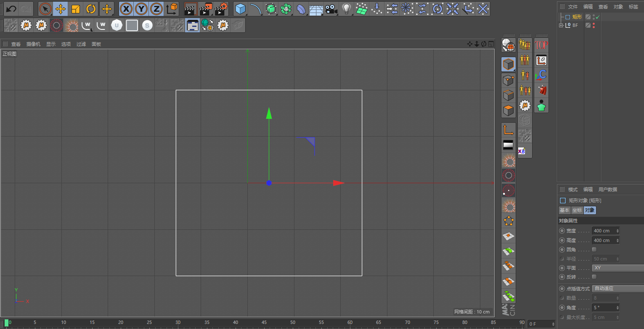Click 高度 keyframe radio circle
Viewport: 644px width, 329px height.
click(562, 240)
